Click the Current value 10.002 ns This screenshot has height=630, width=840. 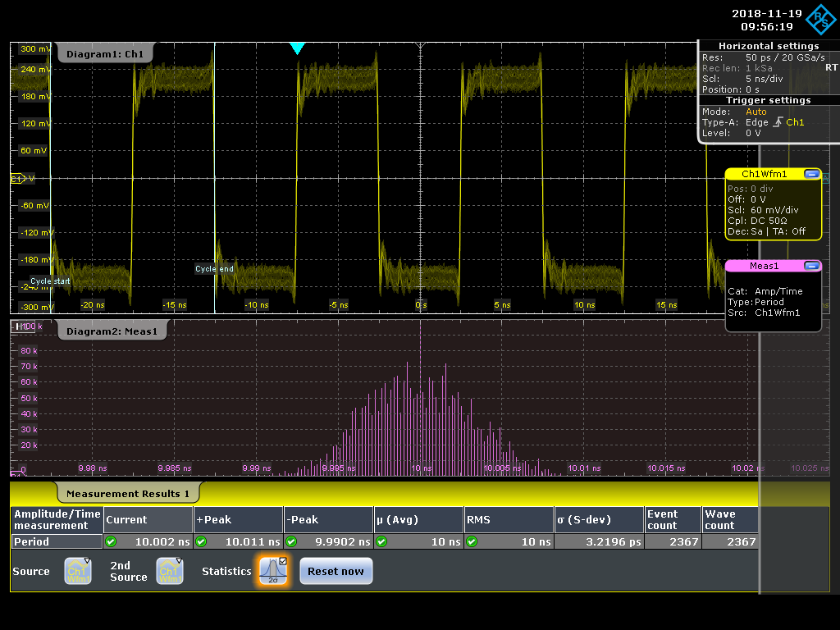coord(162,541)
